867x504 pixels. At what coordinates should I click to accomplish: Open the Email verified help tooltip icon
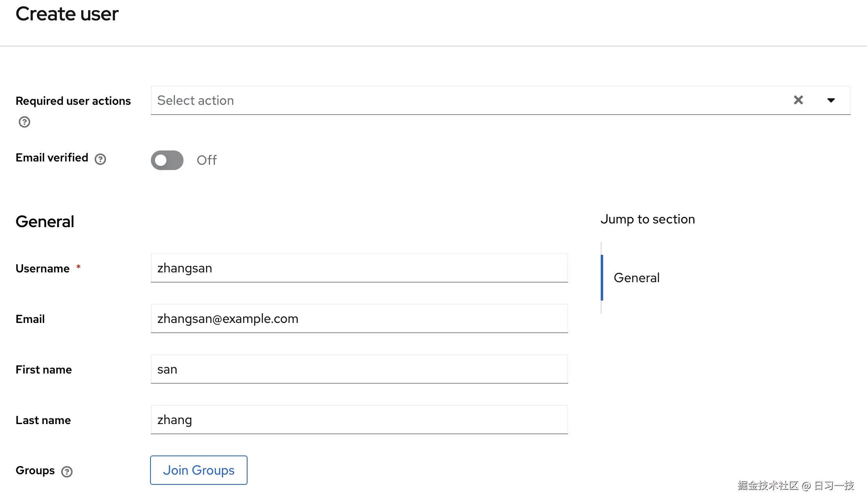[100, 159]
